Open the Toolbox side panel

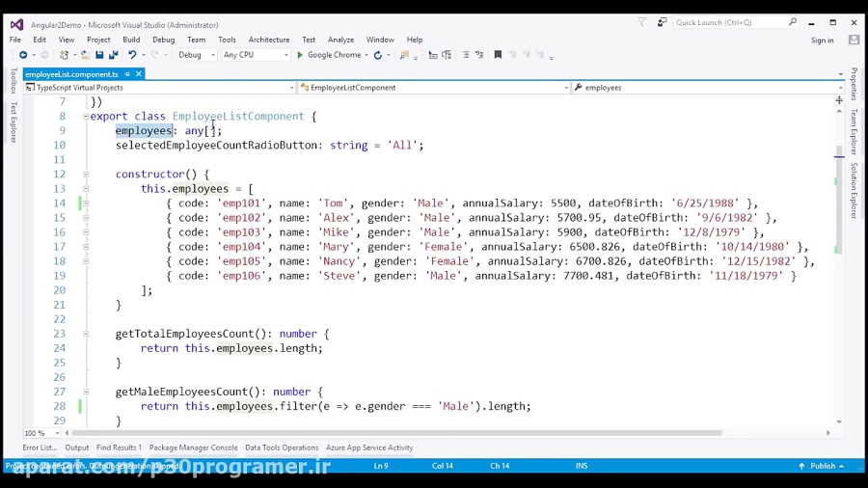coord(14,80)
